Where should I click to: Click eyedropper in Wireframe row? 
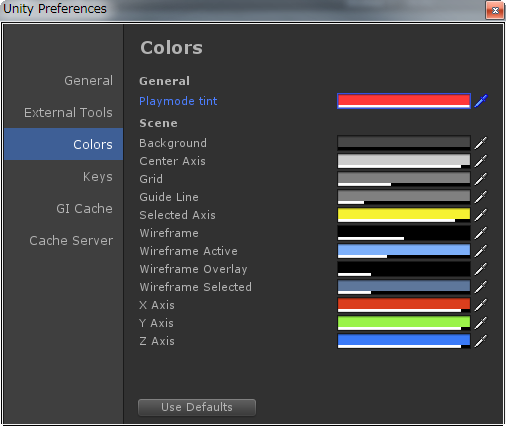[481, 233]
